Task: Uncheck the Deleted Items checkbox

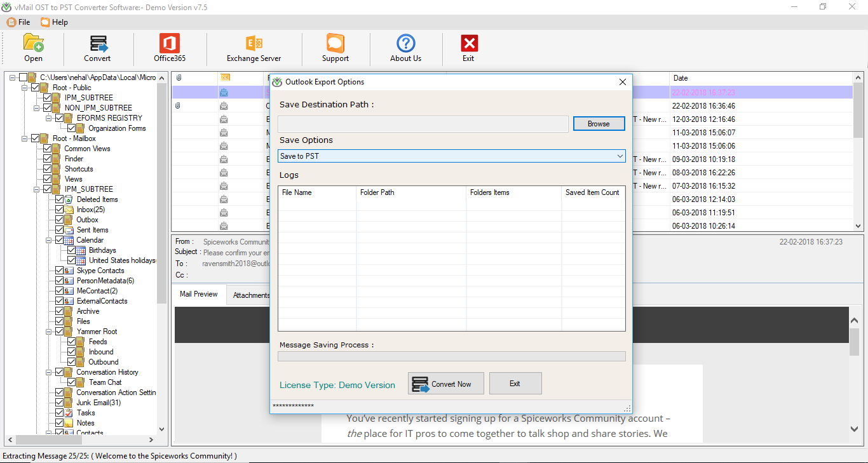Action: click(59, 199)
